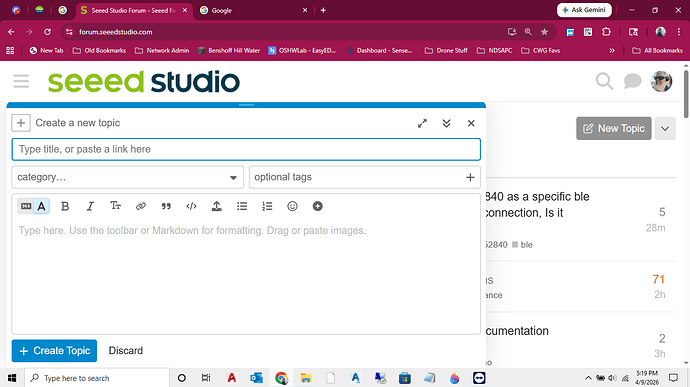Show more bookmarks overflow chevron

tap(612, 51)
